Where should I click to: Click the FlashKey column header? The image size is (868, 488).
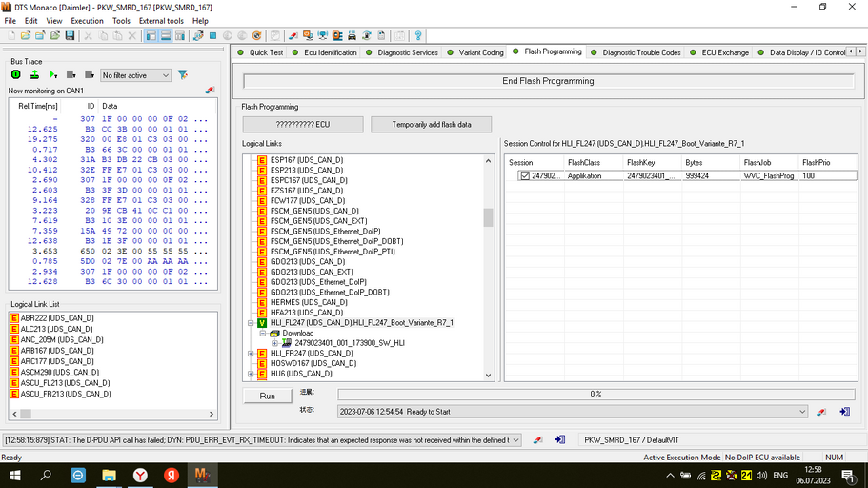click(x=653, y=162)
